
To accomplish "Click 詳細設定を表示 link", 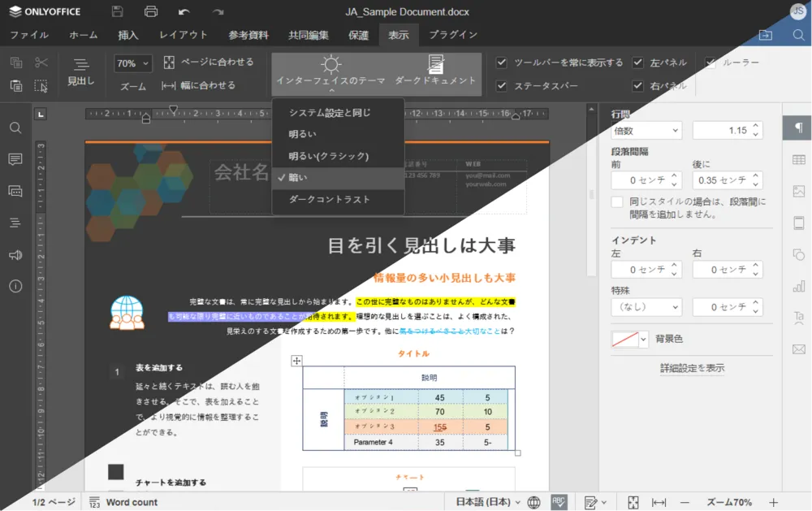I will [692, 368].
